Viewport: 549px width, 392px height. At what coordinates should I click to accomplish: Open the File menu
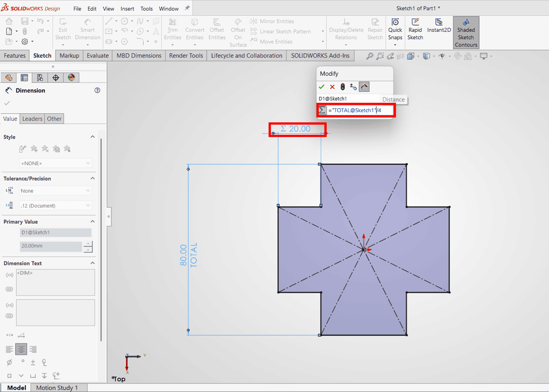[x=77, y=9]
